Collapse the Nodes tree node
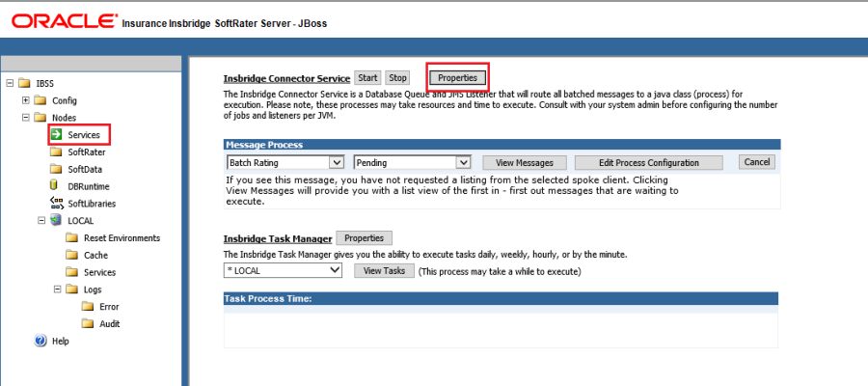 click(25, 118)
